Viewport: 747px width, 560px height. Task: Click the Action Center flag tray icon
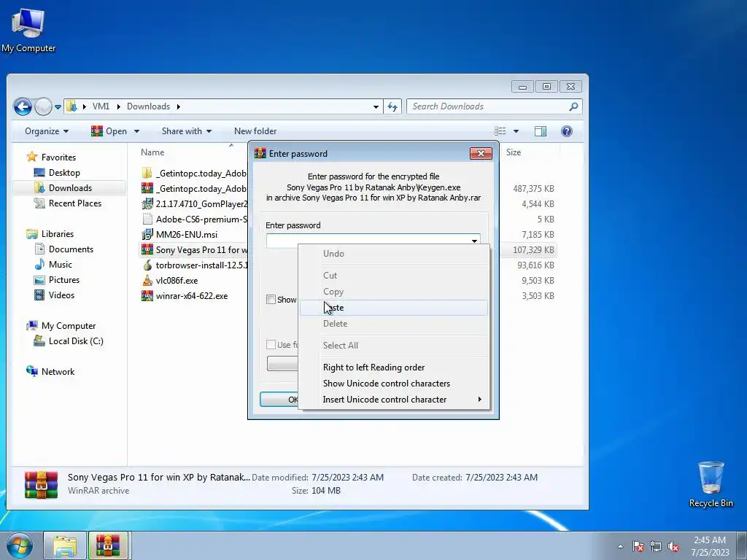pyautogui.click(x=638, y=546)
